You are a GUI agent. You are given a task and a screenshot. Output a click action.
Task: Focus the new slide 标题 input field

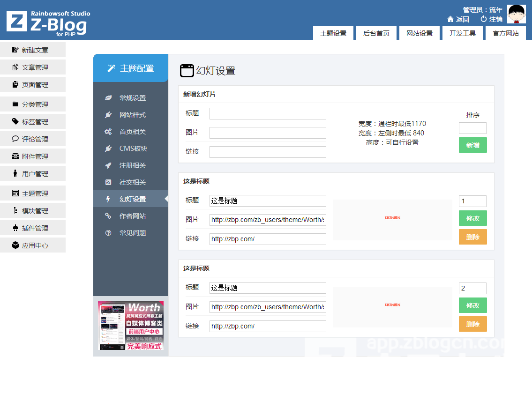(268, 114)
